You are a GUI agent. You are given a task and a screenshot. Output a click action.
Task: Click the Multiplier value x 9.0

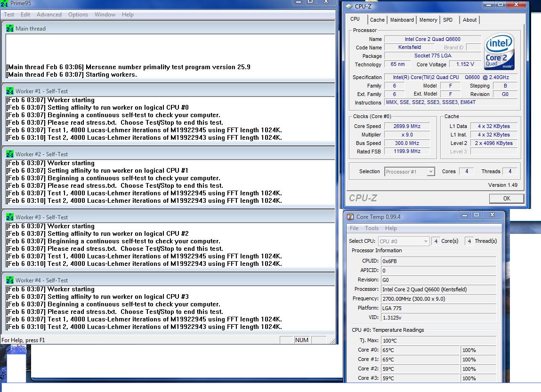click(407, 135)
